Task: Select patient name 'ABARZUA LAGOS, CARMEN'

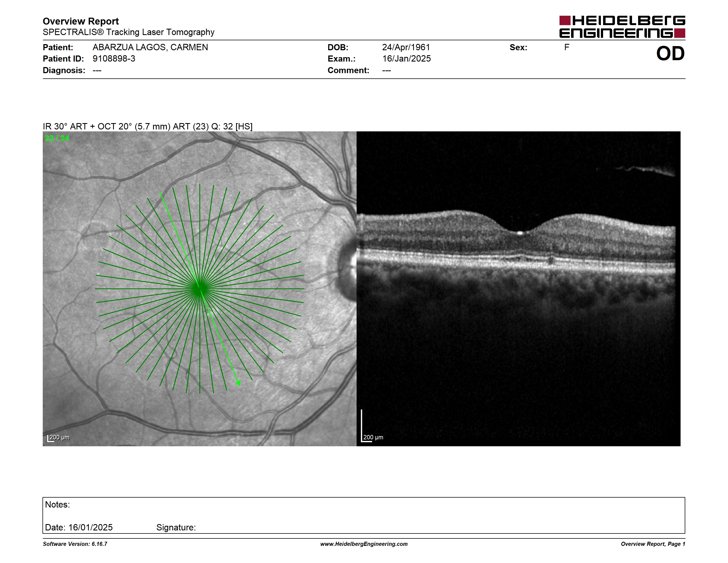Action: [150, 47]
